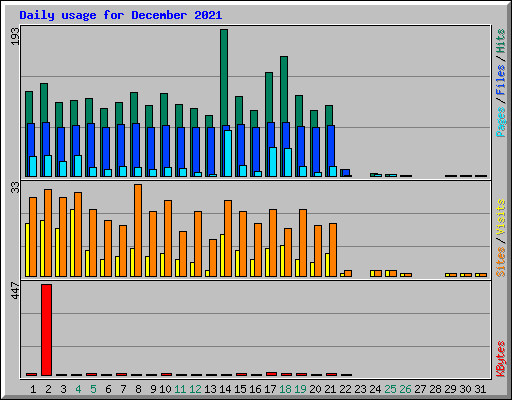Click day label '20' on the x-axis
The image size is (512, 400).
point(315,389)
